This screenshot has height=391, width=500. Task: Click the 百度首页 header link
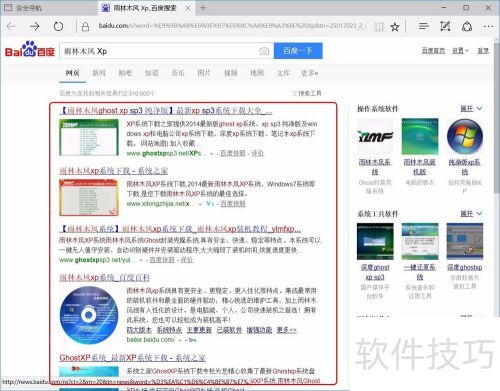[433, 51]
